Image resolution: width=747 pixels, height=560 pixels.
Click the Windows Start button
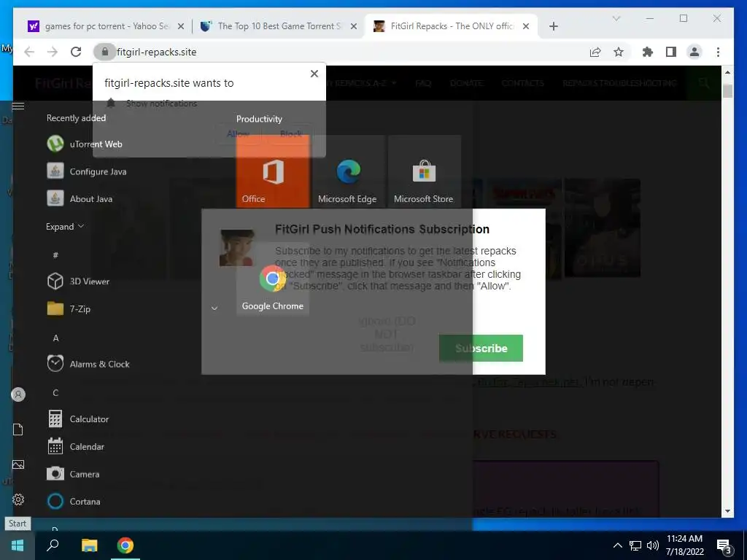click(18, 545)
